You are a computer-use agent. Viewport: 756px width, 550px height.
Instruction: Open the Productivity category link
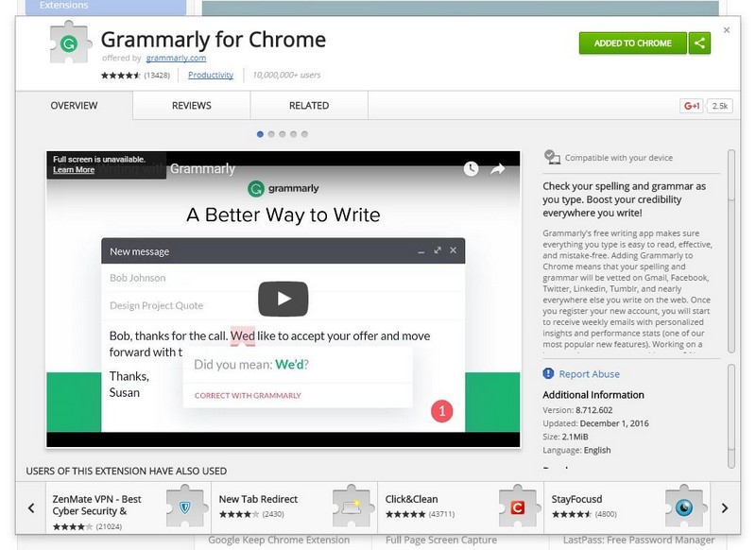pyautogui.click(x=211, y=75)
